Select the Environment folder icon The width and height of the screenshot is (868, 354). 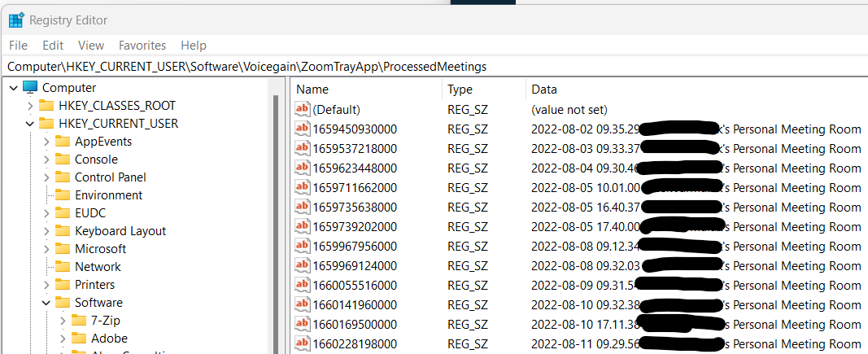tap(63, 195)
